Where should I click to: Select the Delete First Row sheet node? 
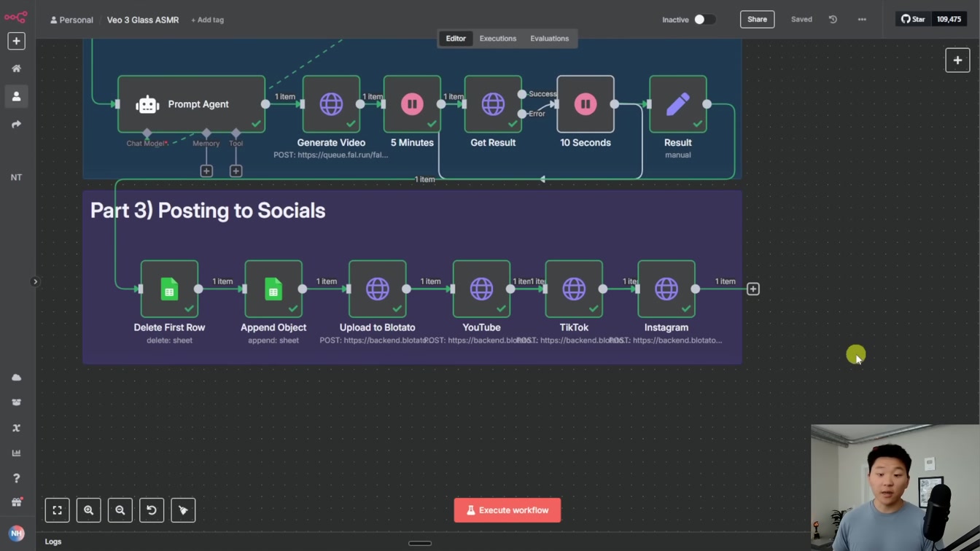tap(169, 289)
